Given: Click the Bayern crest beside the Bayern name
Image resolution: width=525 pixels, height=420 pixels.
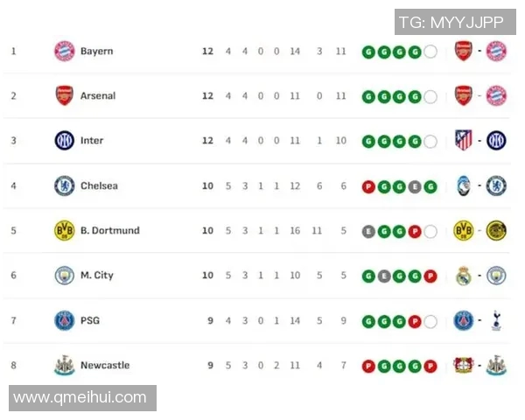Looking at the screenshot, I should [65, 51].
